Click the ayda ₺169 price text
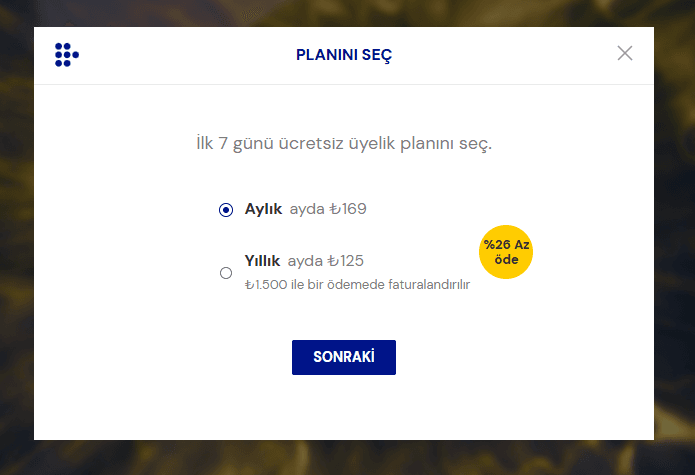The image size is (695, 475). tap(328, 210)
